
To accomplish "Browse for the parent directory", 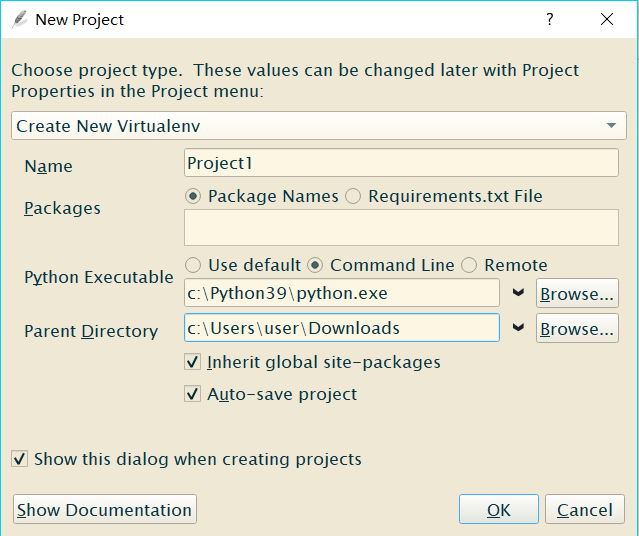I will (x=577, y=328).
